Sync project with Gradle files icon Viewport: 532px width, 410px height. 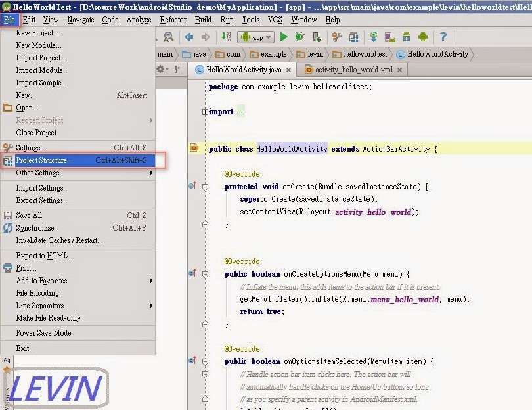(374, 37)
